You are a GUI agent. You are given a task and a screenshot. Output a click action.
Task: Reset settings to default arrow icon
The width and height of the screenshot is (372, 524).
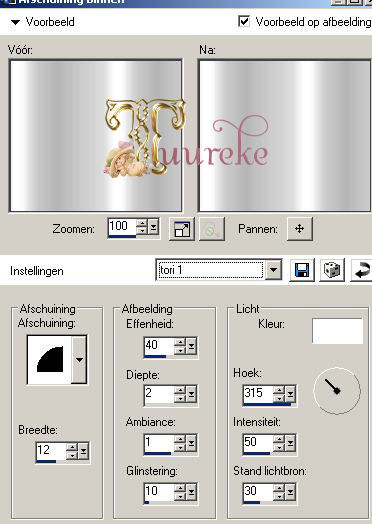click(x=362, y=270)
